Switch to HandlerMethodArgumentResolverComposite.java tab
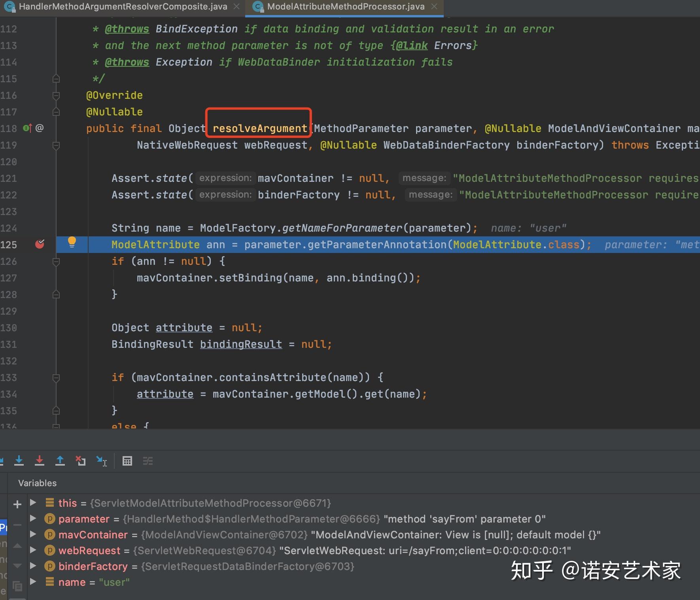The height and width of the screenshot is (600, 700). (x=123, y=7)
